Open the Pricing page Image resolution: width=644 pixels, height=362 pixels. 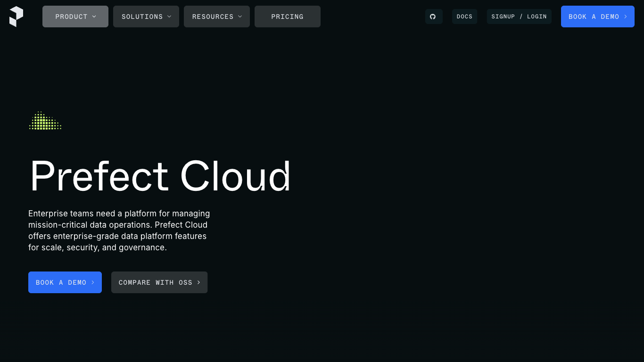coord(288,16)
